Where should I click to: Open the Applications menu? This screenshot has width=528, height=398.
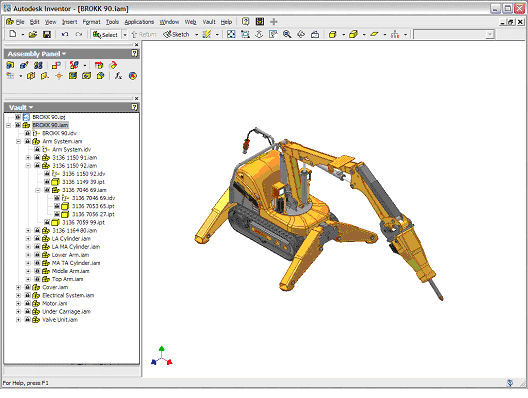pyautogui.click(x=139, y=22)
